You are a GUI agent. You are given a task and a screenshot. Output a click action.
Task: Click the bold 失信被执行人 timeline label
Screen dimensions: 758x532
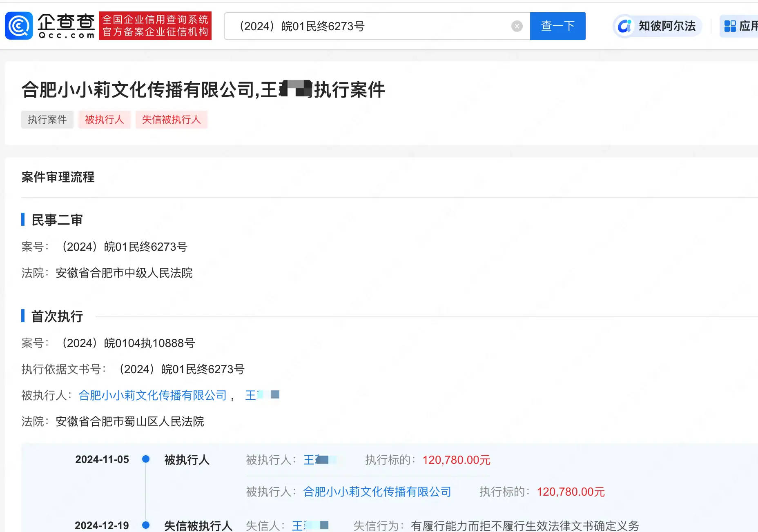tap(198, 525)
